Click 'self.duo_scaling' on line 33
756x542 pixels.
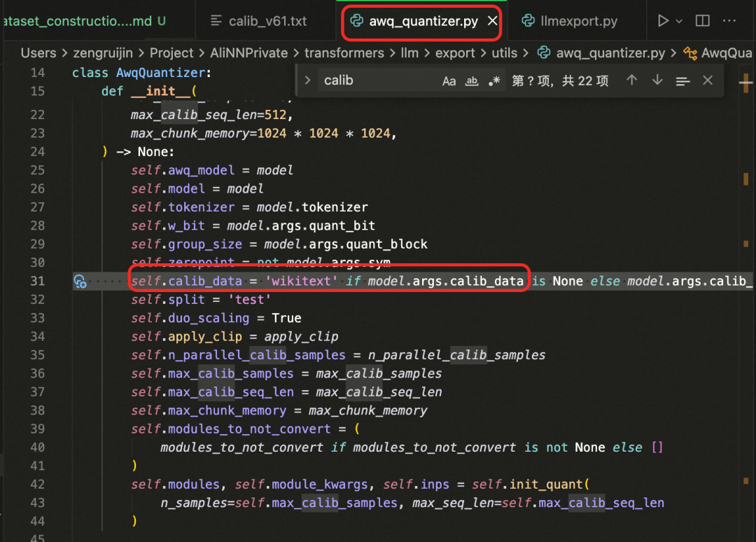190,318
